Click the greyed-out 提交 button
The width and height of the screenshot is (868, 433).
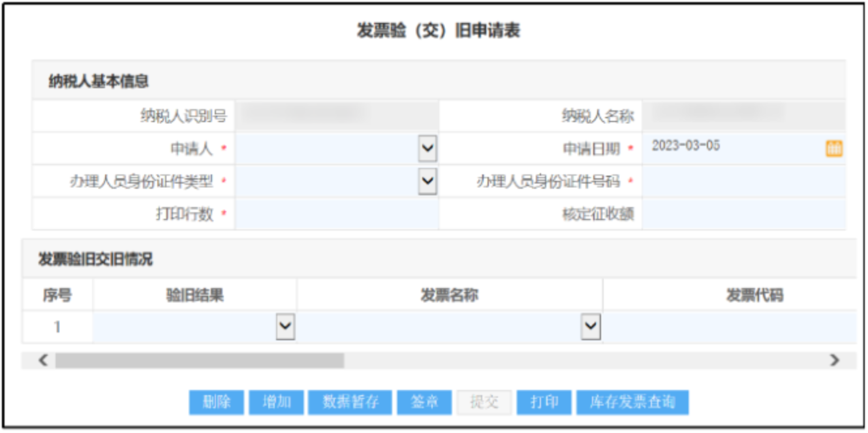(484, 402)
